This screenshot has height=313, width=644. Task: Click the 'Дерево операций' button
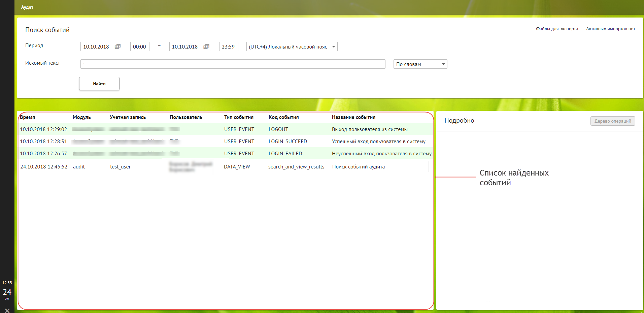click(612, 121)
